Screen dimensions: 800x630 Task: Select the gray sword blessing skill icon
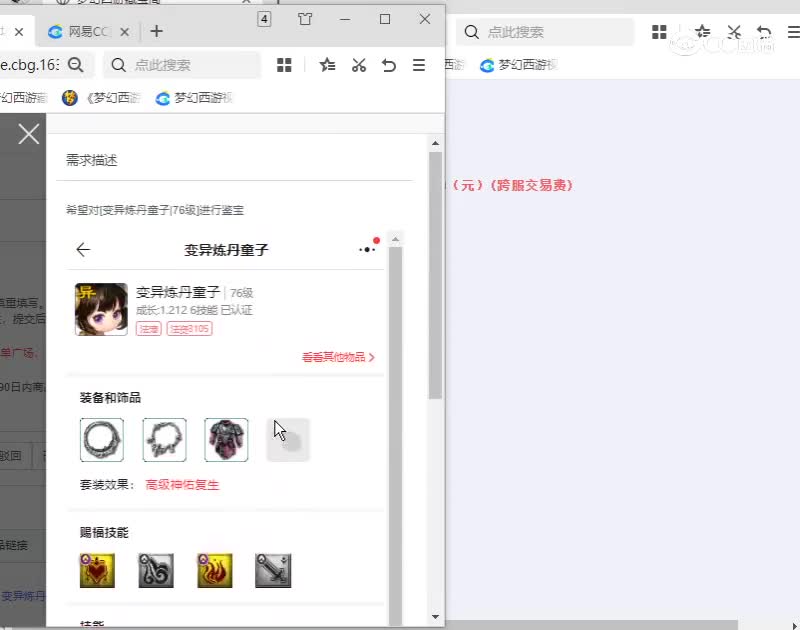[x=273, y=570]
